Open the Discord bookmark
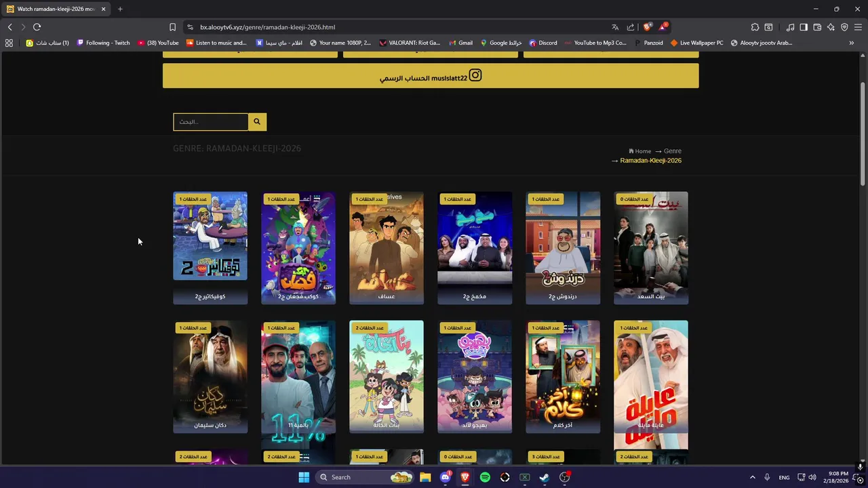This screenshot has height=488, width=868. 542,43
